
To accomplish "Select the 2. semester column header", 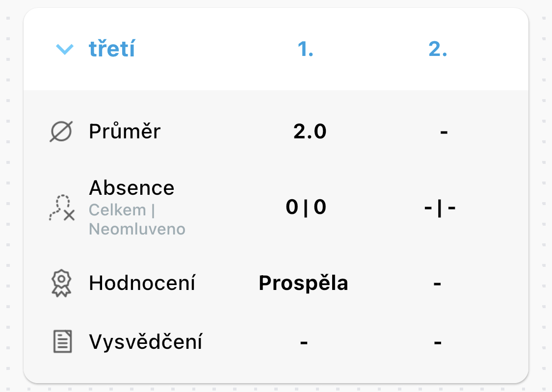I will [438, 49].
